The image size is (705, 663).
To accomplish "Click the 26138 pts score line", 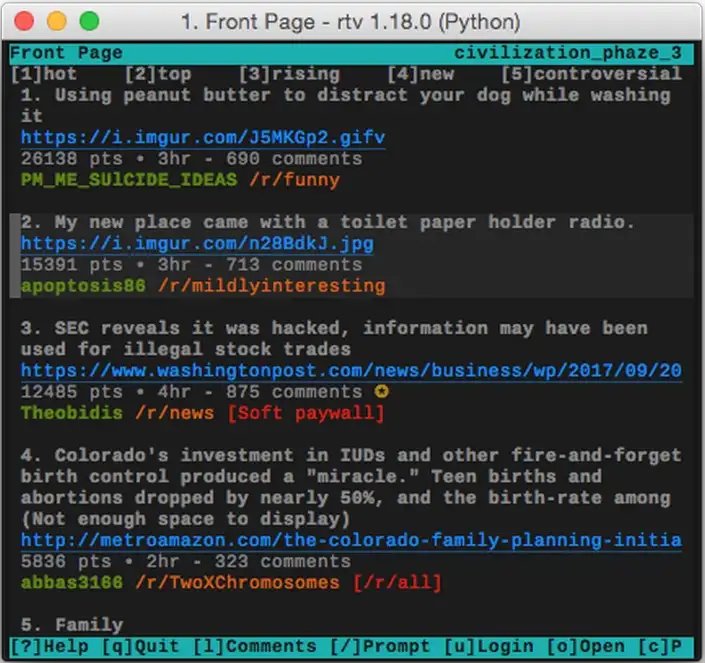I will coord(192,159).
